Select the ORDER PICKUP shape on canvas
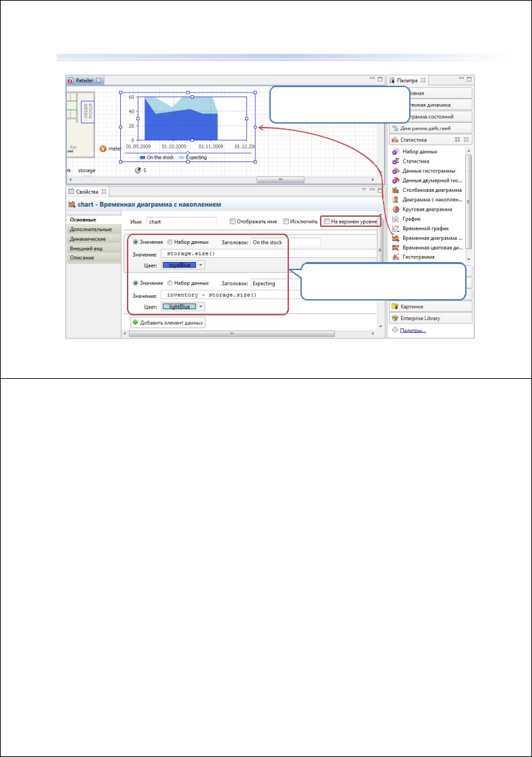Screen dimensions: 532x757 coord(88,111)
